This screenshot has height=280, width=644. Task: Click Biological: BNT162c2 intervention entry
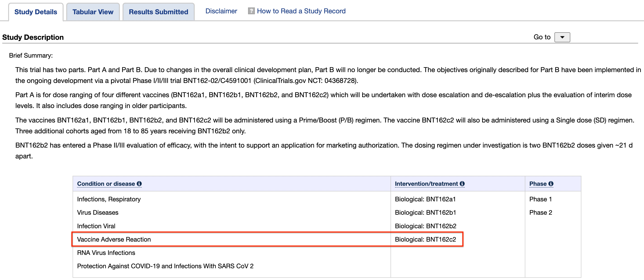[x=425, y=239]
